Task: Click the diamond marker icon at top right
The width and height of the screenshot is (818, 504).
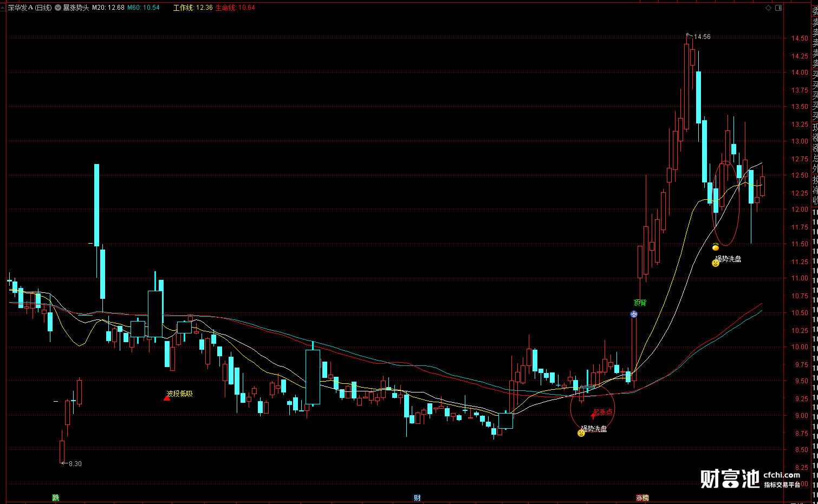Action: click(x=768, y=8)
